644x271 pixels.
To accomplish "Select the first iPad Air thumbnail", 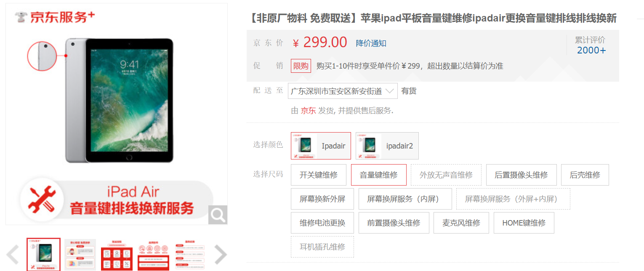I will coord(44,254).
